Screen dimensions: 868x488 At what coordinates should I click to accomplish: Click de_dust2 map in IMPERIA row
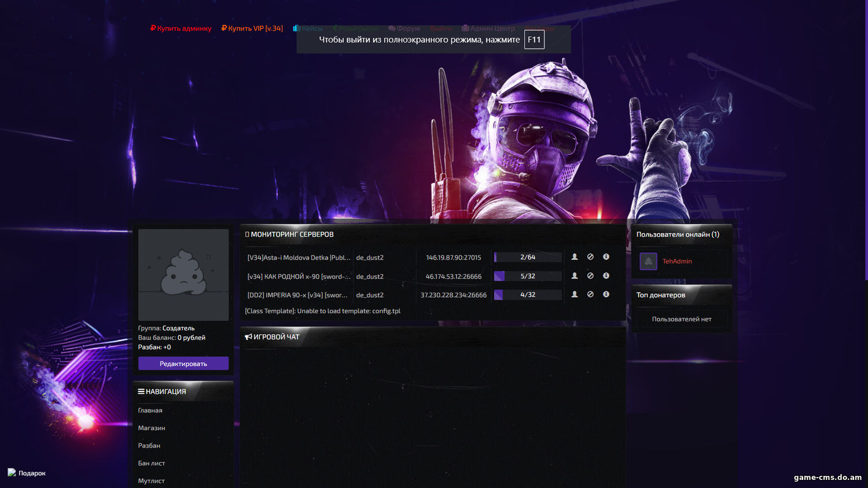point(370,295)
